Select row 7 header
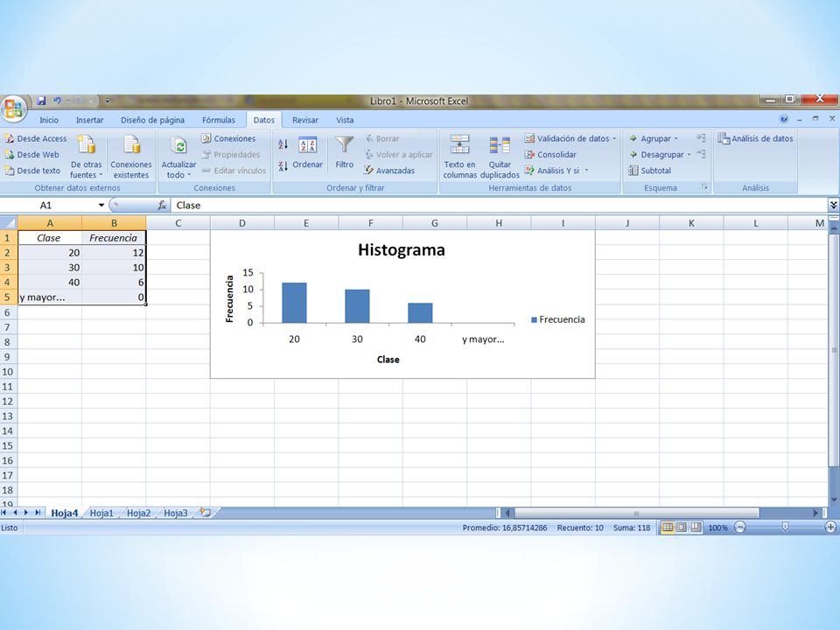The image size is (840, 630). [8, 326]
